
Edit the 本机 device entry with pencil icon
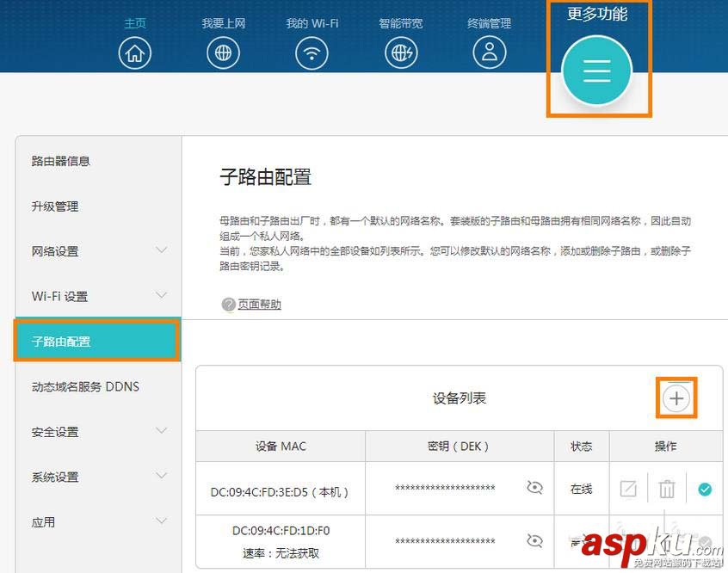click(628, 488)
